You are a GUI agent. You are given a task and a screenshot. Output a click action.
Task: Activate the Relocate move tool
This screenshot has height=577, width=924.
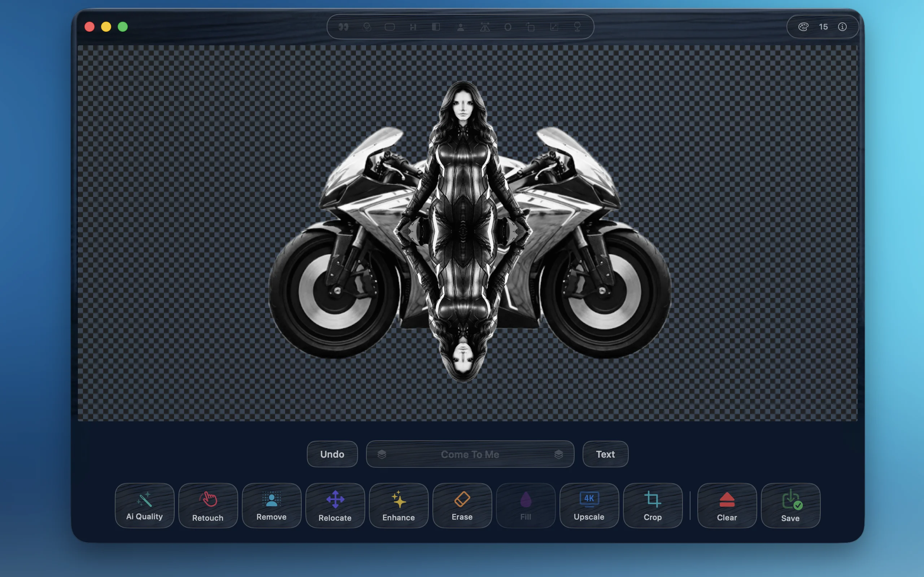[x=335, y=505]
